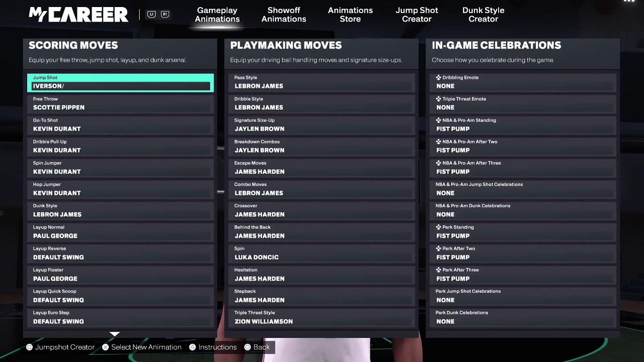
Task: Select the Dribble Pull-Up row
Action: (x=120, y=146)
